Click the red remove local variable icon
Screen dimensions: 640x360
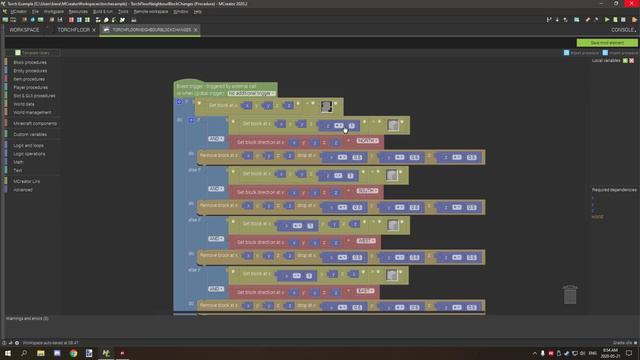(631, 60)
